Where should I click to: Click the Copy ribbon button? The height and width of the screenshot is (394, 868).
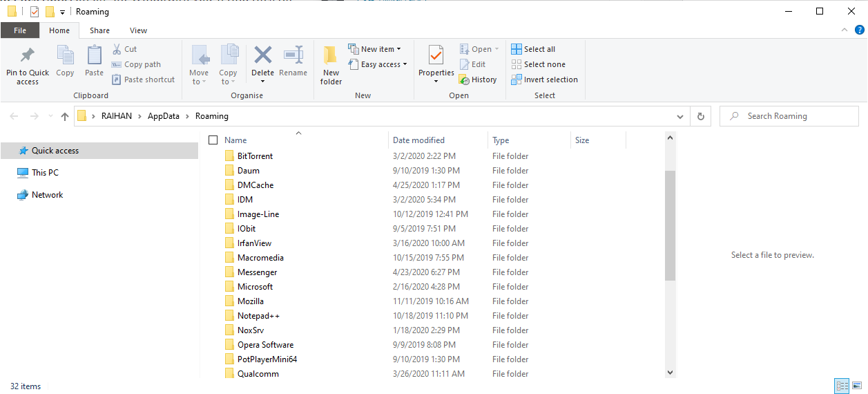(65, 61)
